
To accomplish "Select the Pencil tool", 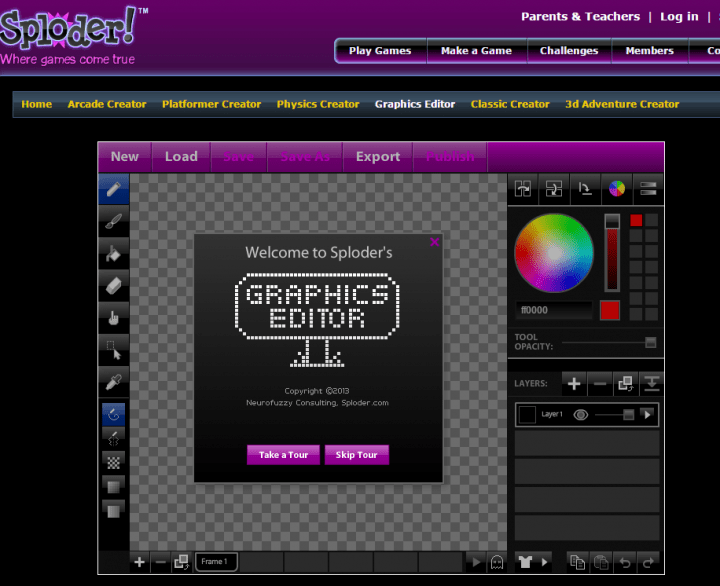I will [113, 189].
